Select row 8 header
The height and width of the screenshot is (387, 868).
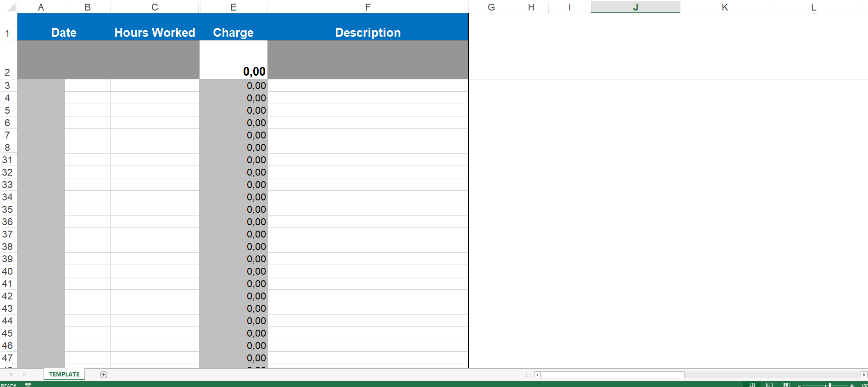[8, 147]
